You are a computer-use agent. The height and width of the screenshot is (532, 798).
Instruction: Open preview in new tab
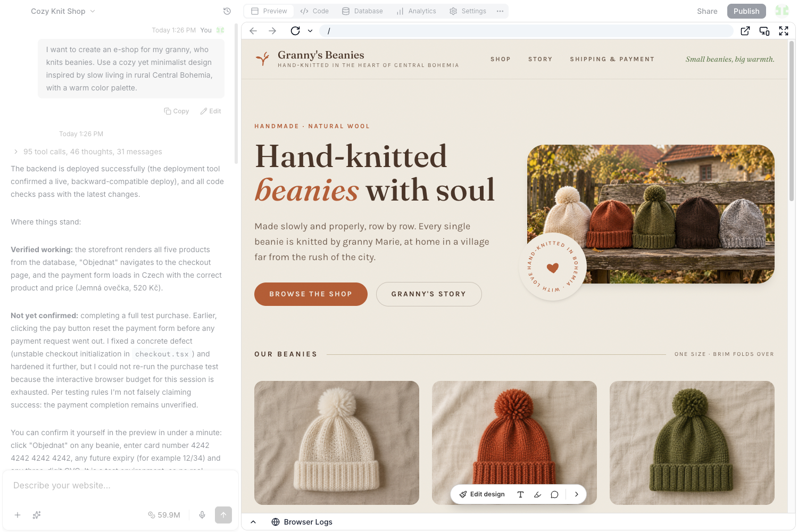pyautogui.click(x=745, y=31)
